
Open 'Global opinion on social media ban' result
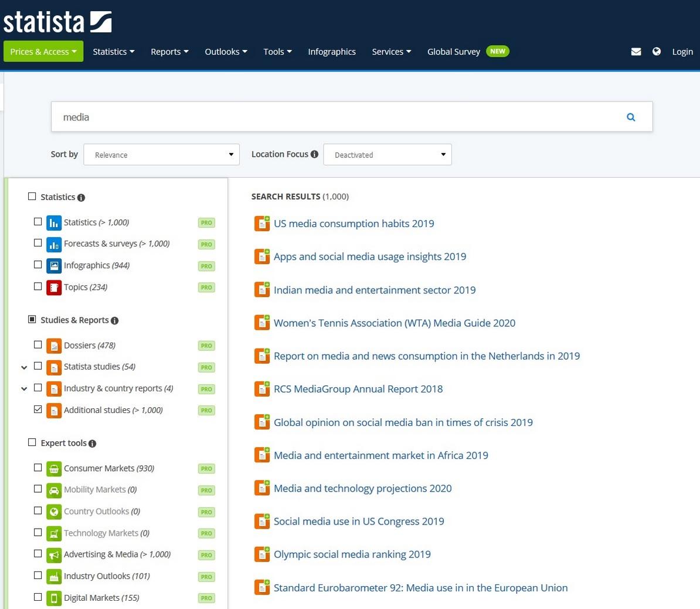(x=403, y=422)
